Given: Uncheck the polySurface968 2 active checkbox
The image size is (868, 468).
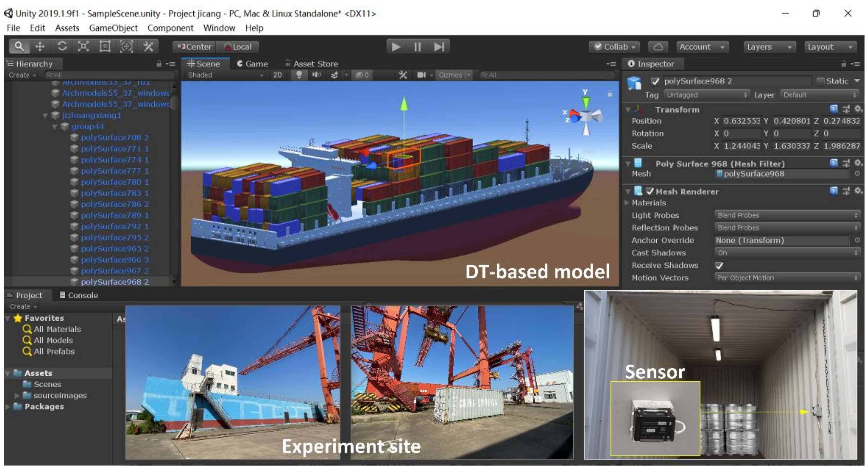Looking at the screenshot, I should 655,81.
